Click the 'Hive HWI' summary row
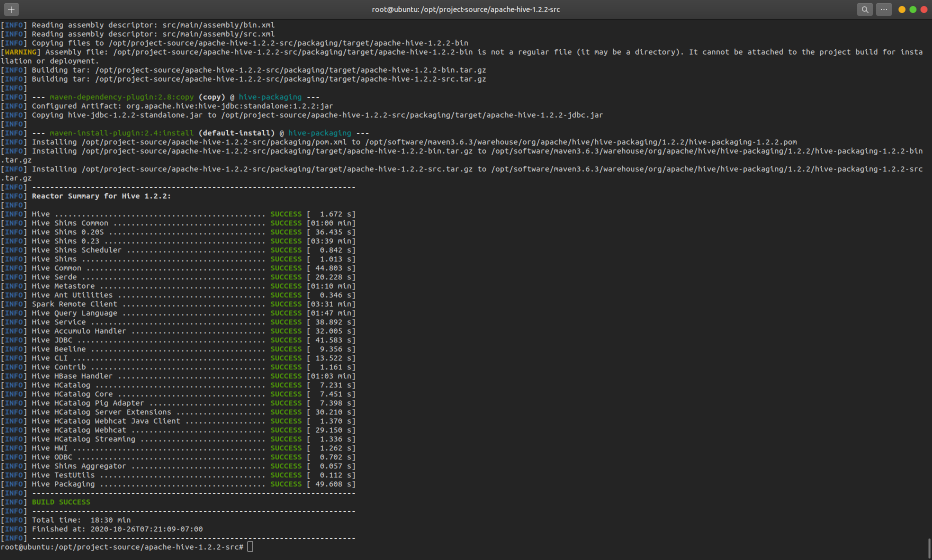Viewport: 932px width, 560px height. [x=178, y=448]
